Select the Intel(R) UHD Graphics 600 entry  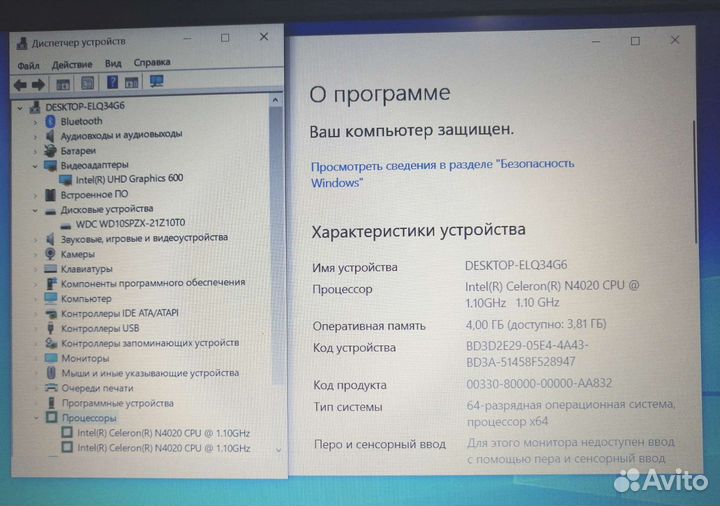129,179
